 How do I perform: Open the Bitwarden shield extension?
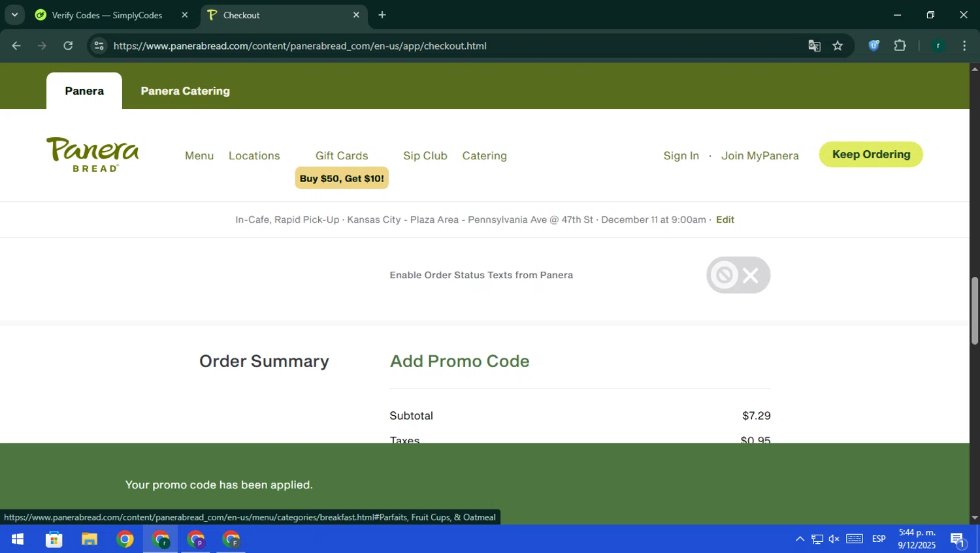(874, 46)
